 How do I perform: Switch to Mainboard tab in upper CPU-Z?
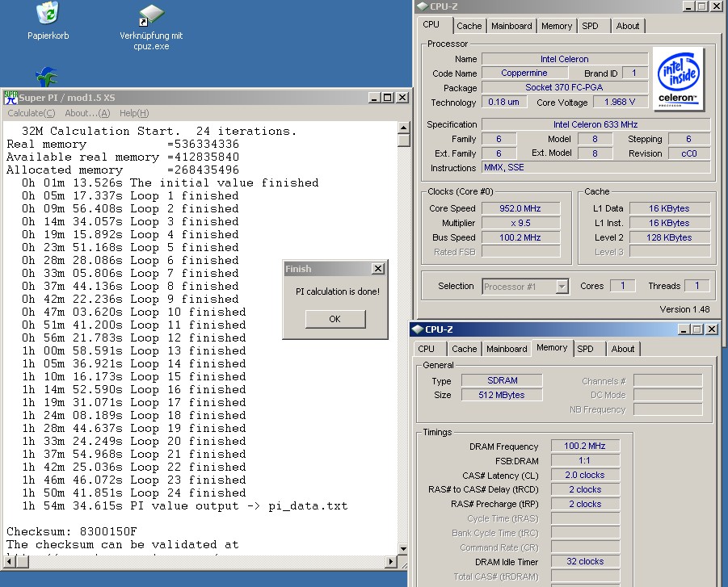[x=511, y=26]
